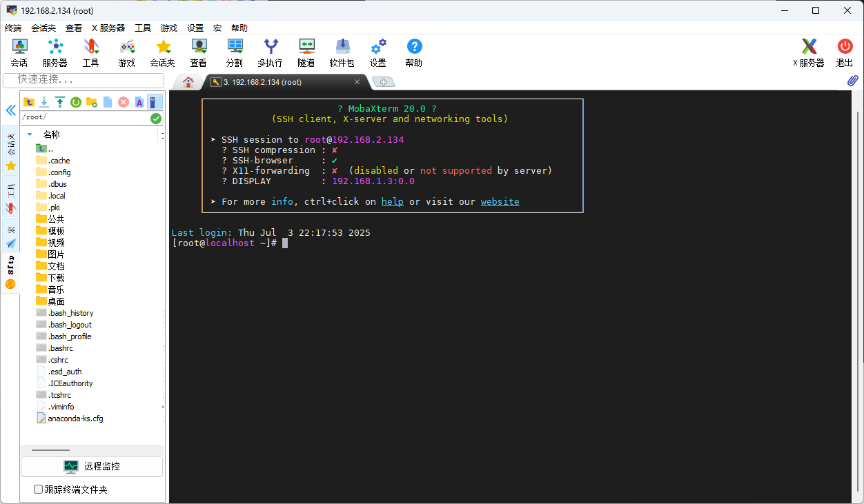Open the 会话夹 vertical side tab
This screenshot has height=504, width=864.
coord(10,151)
